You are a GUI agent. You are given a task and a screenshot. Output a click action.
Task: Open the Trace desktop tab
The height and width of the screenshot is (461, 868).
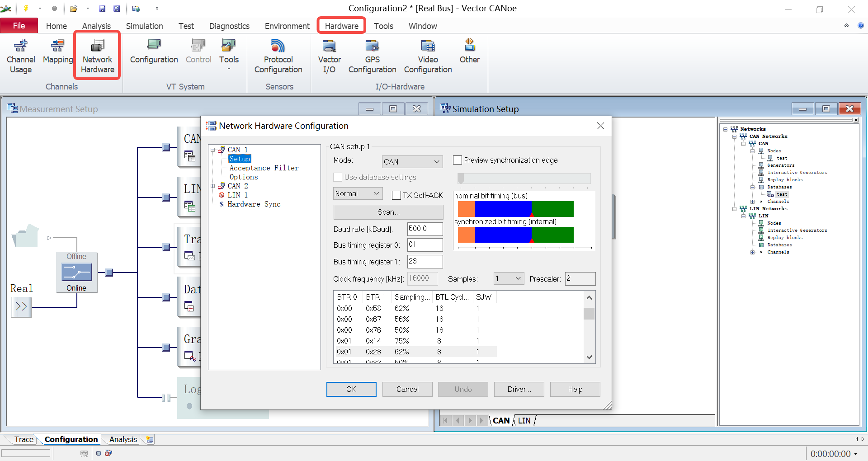[x=24, y=439]
